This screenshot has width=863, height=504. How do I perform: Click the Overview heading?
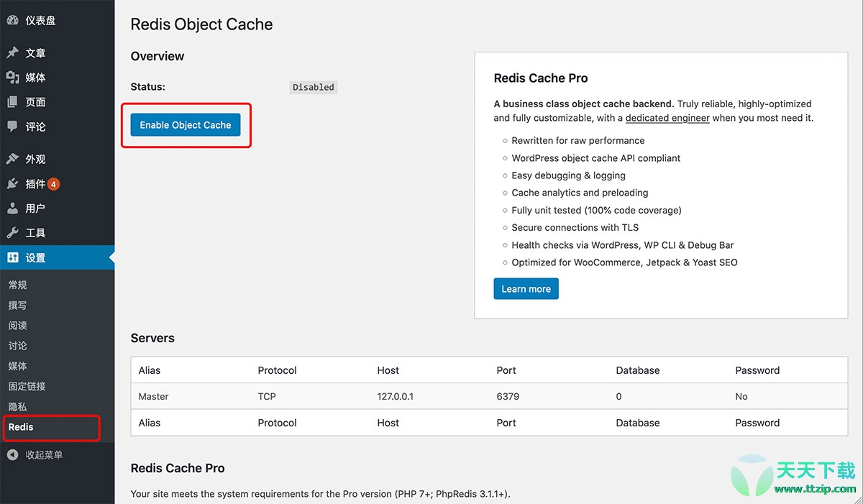click(157, 56)
